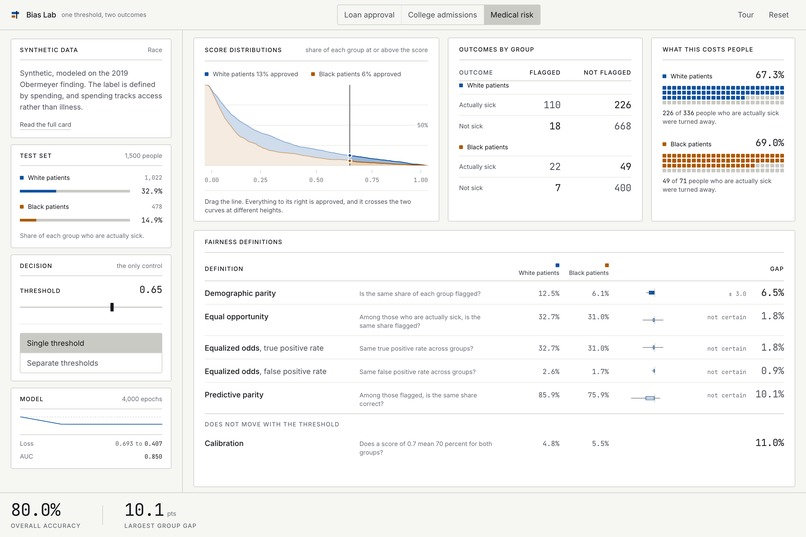Click the Demographic parity row label
806x537 pixels.
[x=240, y=293]
